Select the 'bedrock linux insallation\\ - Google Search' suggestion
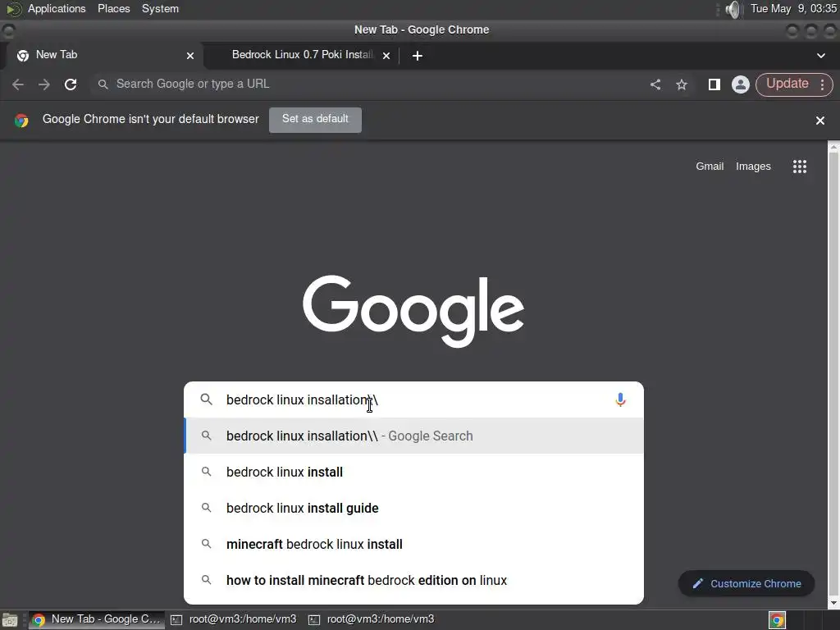 coord(413,436)
